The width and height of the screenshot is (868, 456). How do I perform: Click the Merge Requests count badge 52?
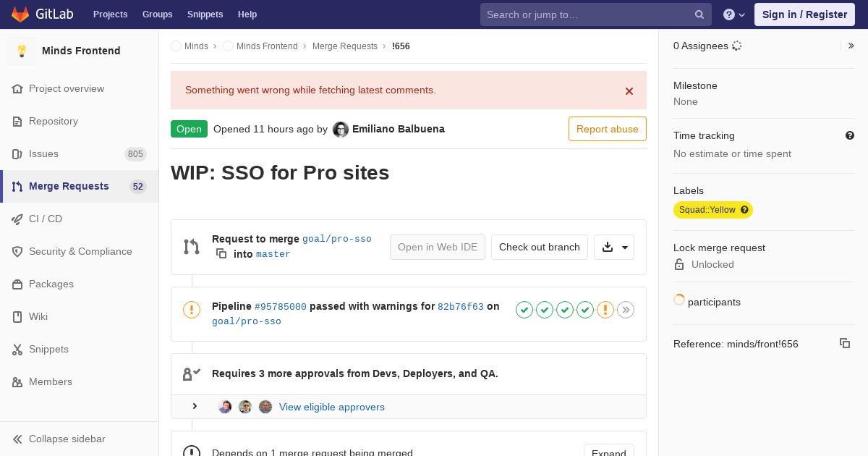[138, 187]
